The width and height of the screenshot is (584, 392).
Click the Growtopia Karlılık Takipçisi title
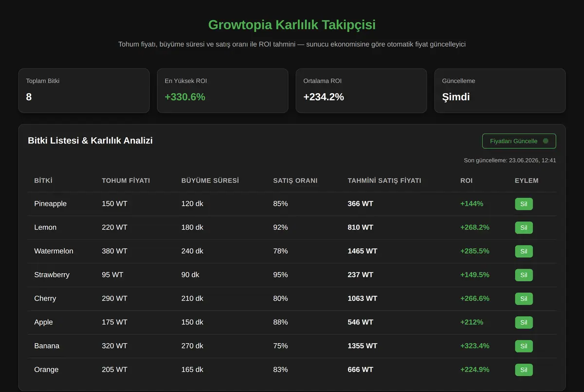292,25
